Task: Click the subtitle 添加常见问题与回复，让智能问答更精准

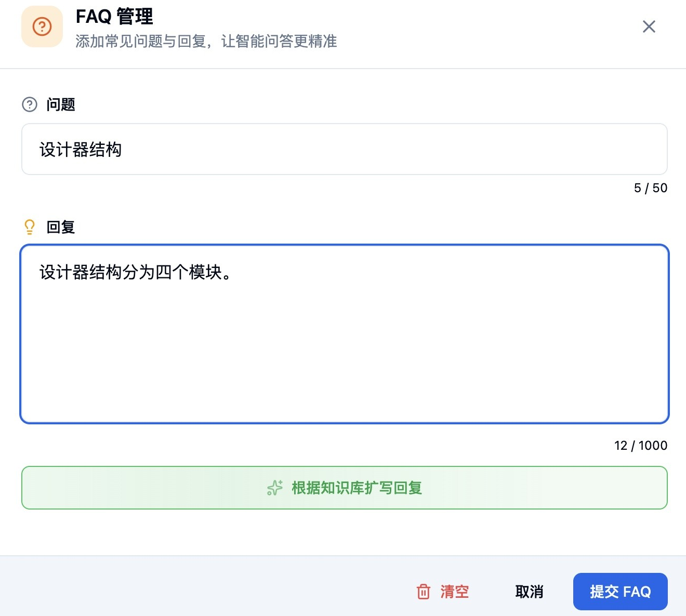Action: click(x=206, y=41)
